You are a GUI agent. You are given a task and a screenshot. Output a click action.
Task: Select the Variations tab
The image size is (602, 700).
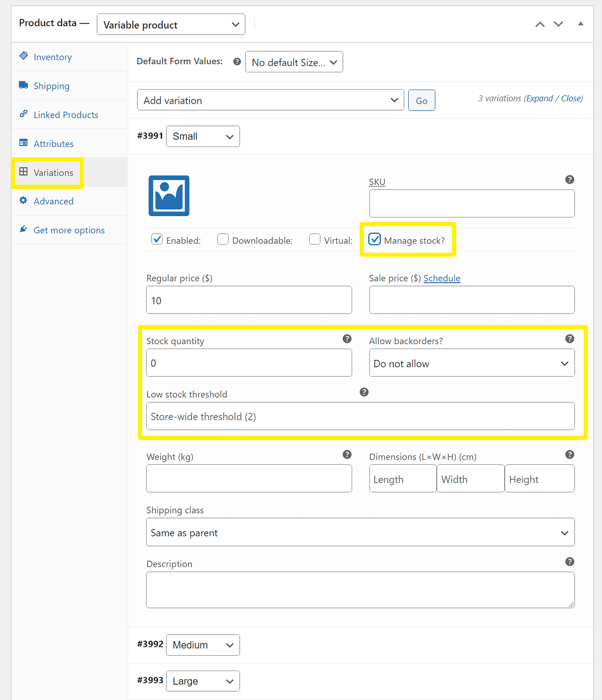(70, 173)
